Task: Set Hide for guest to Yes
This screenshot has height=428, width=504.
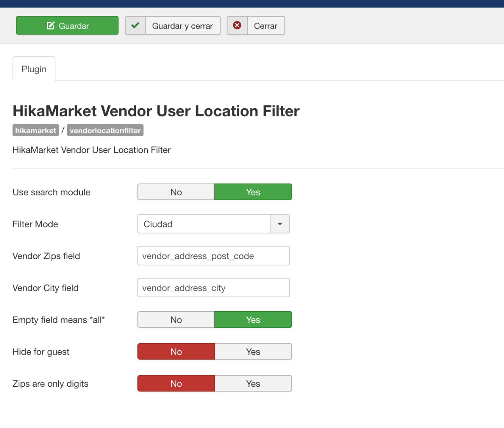Action: click(253, 352)
